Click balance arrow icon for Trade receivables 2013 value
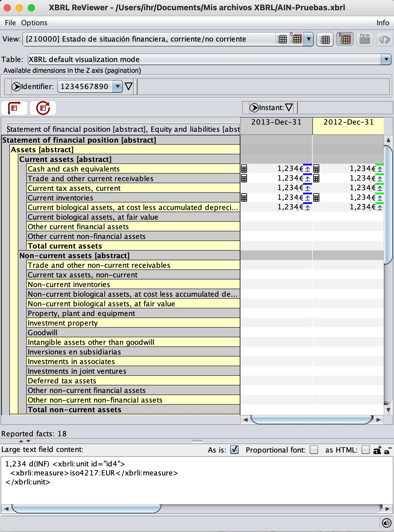Screen dimensions: 394x532 pyautogui.click(x=307, y=178)
